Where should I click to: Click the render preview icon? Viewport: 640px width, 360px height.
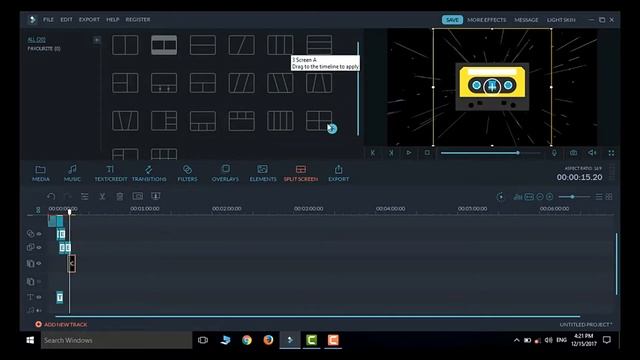coord(500,197)
